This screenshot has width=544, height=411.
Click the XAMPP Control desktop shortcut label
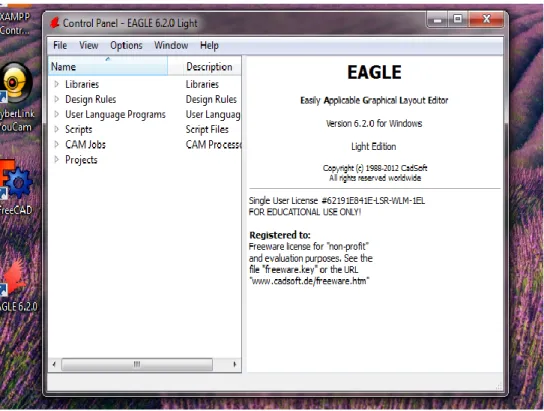[15, 23]
